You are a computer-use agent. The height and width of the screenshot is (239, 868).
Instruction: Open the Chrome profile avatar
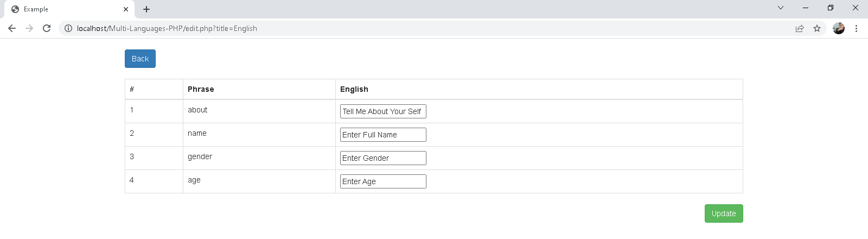pos(839,28)
